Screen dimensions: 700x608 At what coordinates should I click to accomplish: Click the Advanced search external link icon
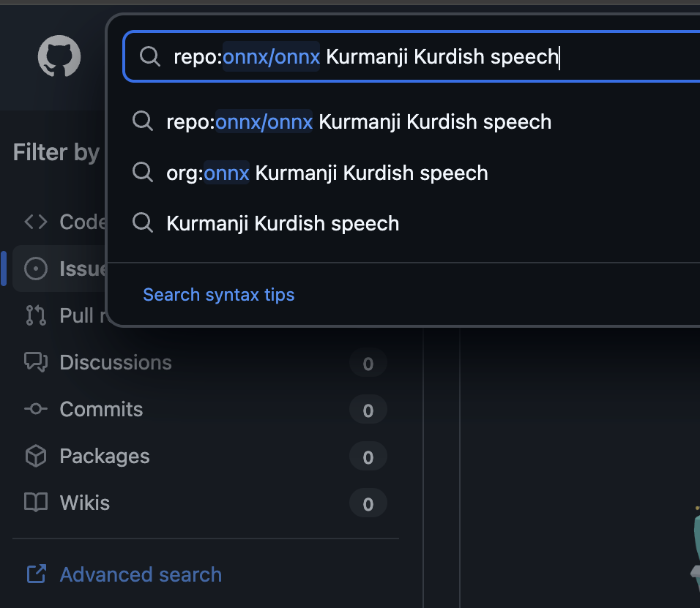click(36, 574)
